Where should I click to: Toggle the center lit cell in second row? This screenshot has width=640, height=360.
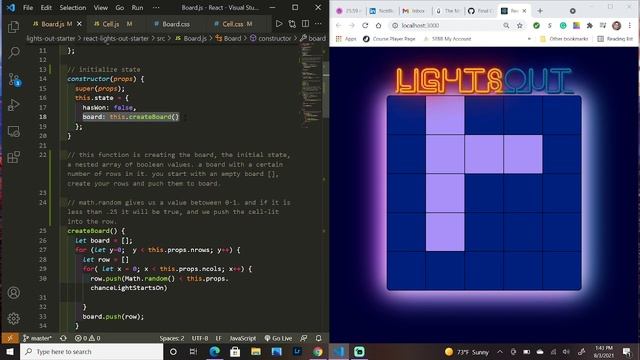[x=484, y=154]
